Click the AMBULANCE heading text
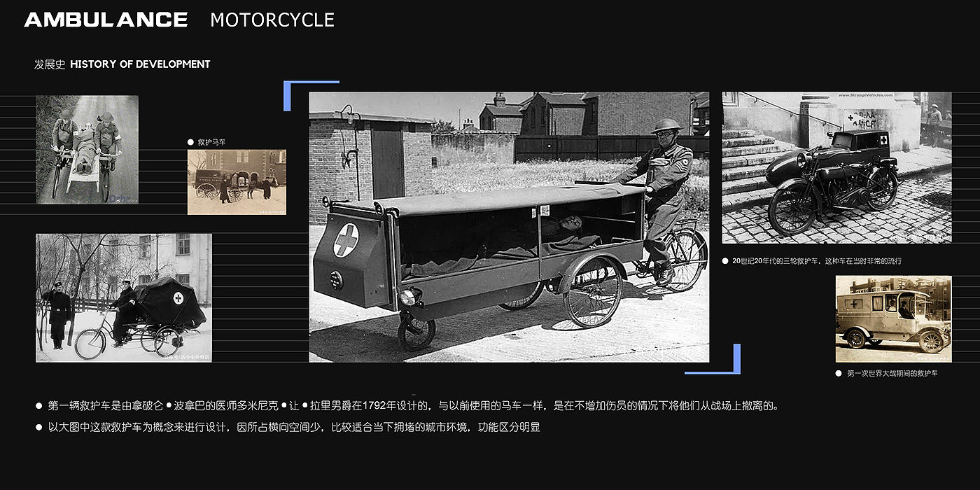Screen dimensions: 980x490 click(106, 20)
